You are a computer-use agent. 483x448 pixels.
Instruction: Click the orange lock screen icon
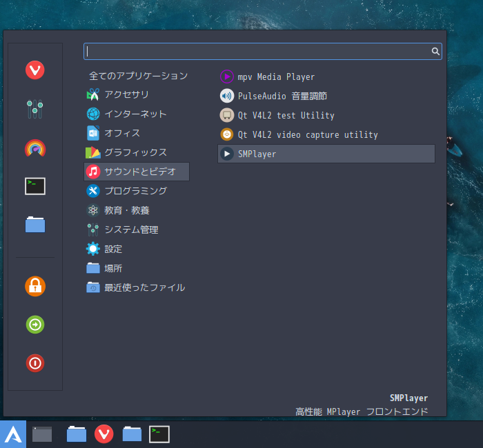click(35, 286)
